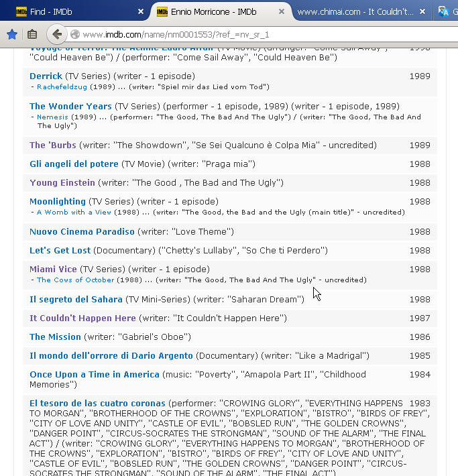The width and height of the screenshot is (458, 476).
Task: Close the Find - IMDb tab
Action: tap(141, 11)
